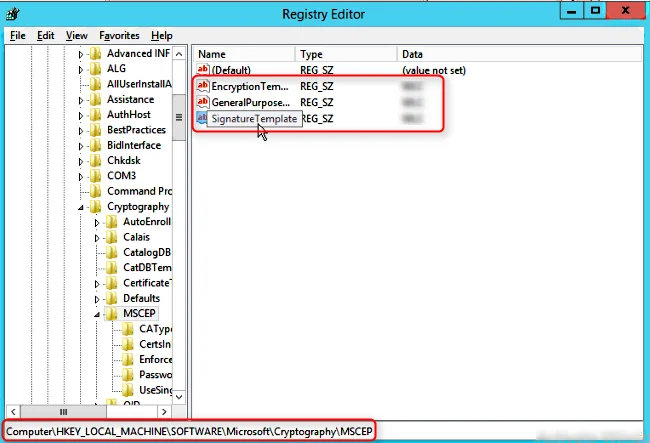Click the tree pane scroll down arrow

[x=179, y=397]
